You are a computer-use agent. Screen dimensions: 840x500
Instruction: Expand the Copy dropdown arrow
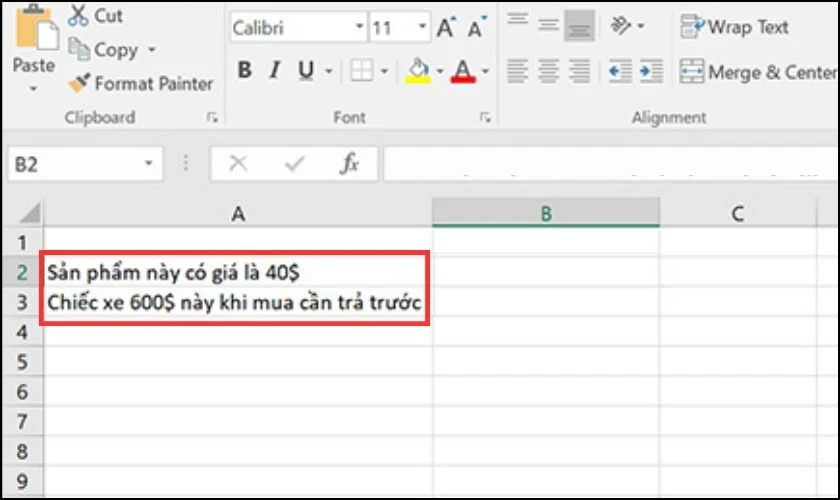[152, 50]
